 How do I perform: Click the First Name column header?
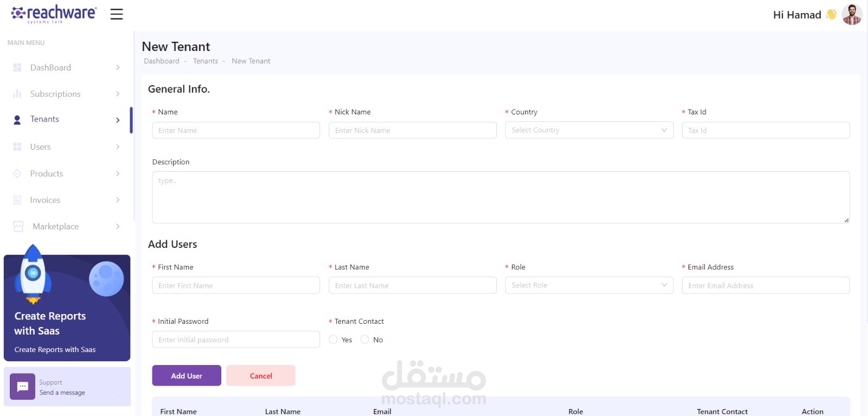[x=178, y=412]
